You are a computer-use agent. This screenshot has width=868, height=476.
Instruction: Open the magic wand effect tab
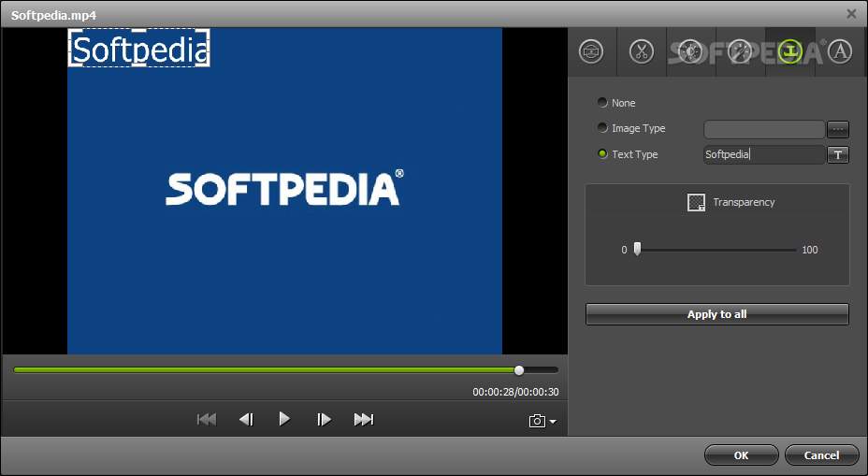coord(740,52)
